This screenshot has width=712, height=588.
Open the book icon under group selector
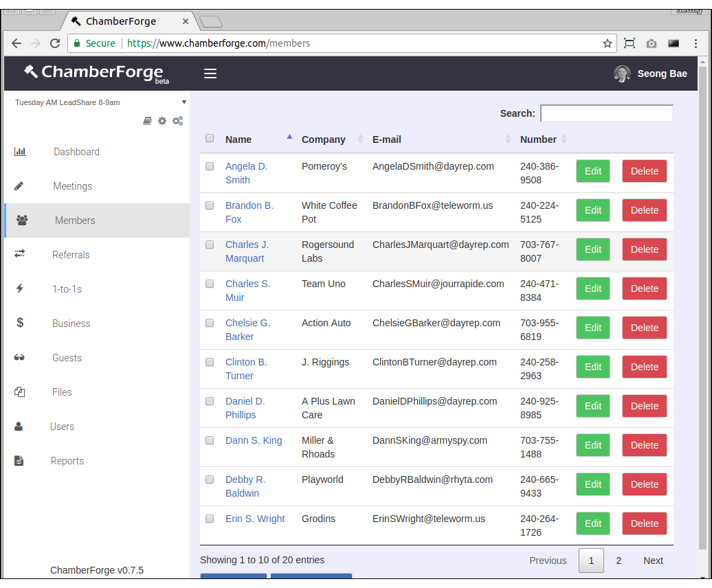147,121
